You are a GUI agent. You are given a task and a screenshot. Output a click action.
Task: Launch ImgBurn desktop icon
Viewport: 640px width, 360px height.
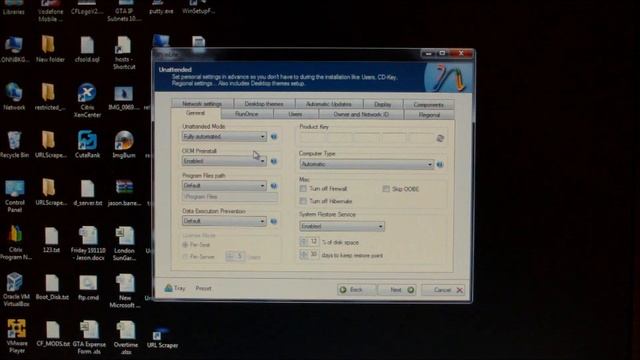click(124, 144)
